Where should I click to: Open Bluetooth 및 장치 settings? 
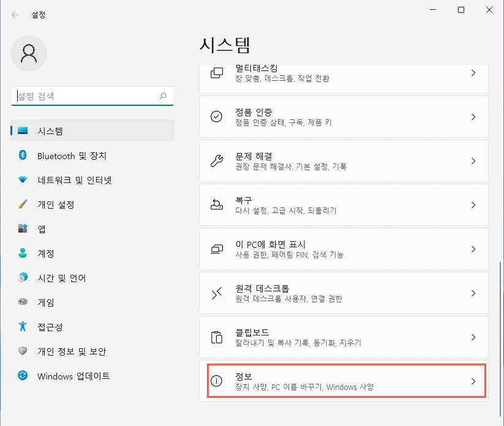tap(92, 155)
